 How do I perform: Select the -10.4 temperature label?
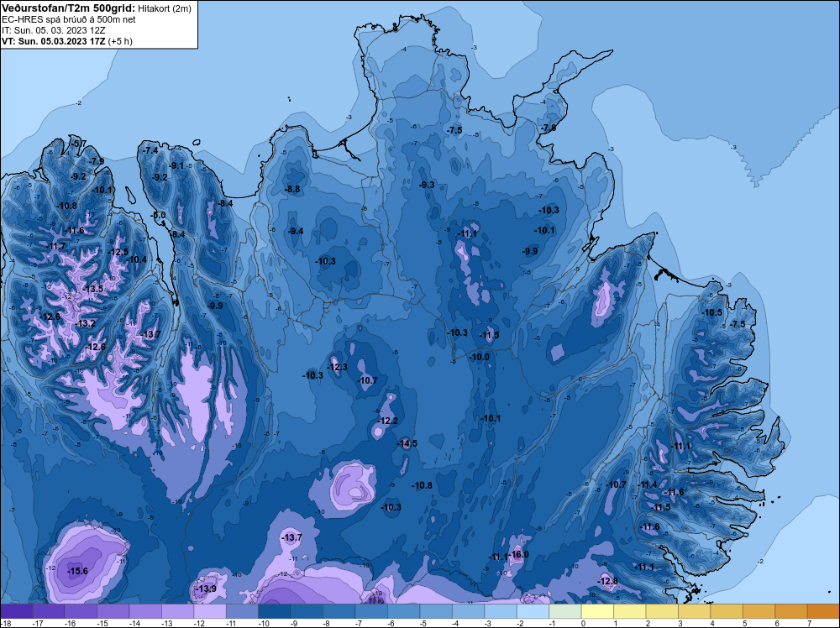[137, 259]
